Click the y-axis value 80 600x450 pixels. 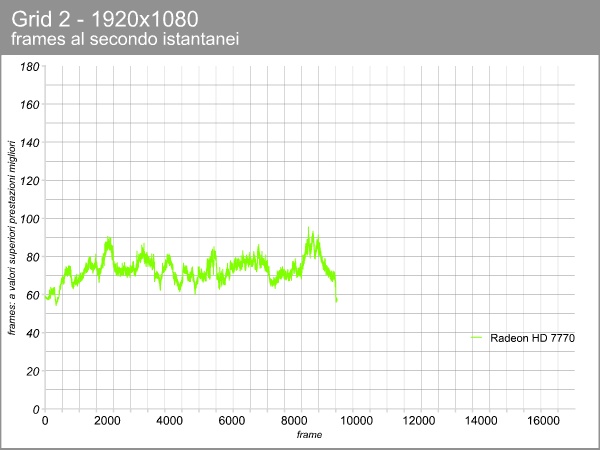click(x=33, y=257)
